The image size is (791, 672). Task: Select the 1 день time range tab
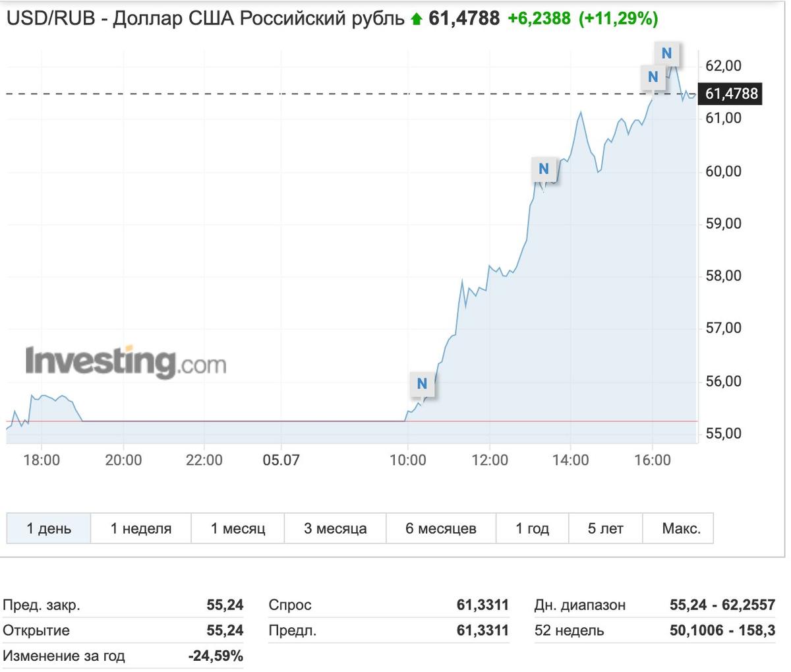(x=49, y=528)
